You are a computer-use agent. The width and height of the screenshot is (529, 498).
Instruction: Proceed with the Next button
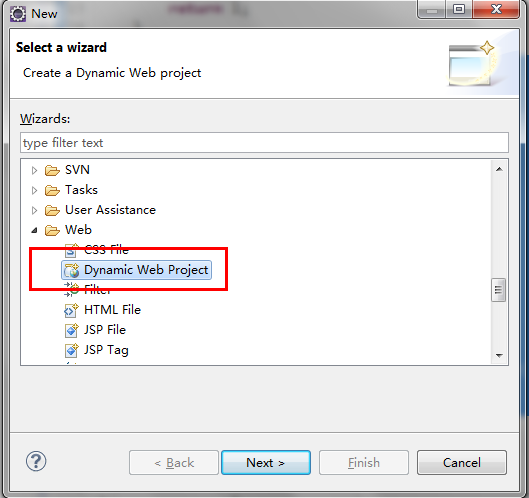click(x=266, y=463)
